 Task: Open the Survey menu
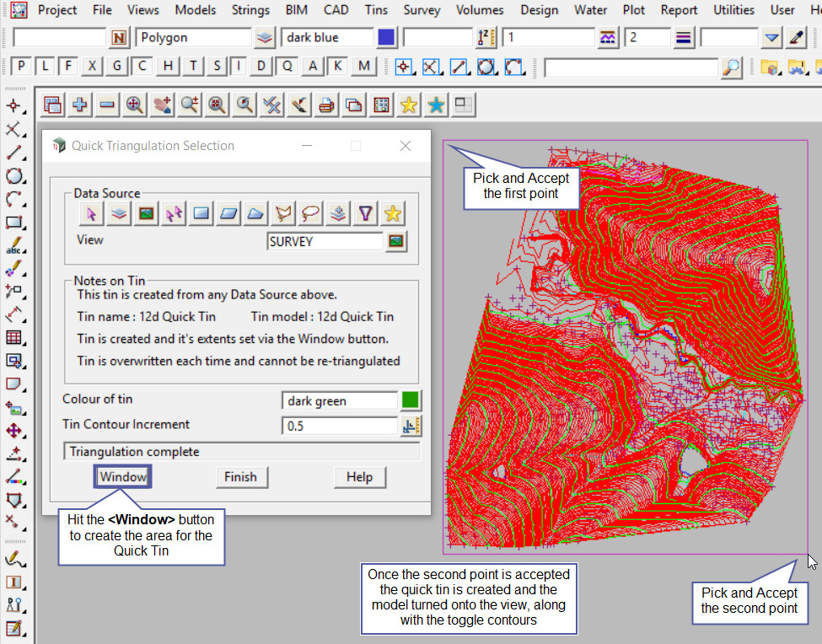point(422,10)
